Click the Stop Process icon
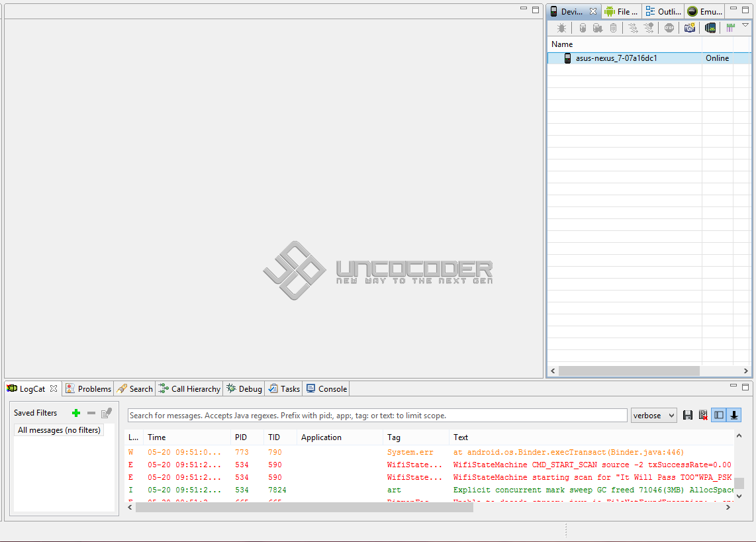 point(669,28)
